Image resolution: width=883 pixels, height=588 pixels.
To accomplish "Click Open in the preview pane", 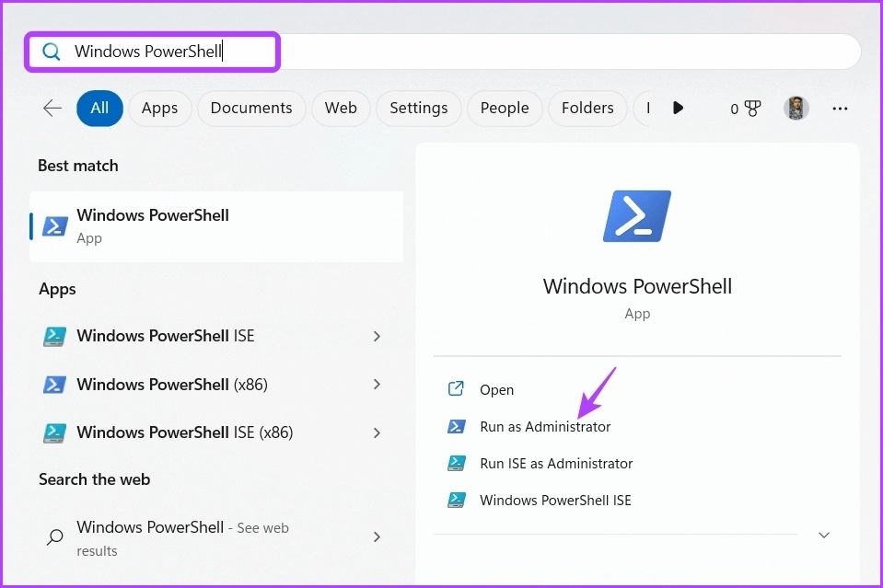I will pos(496,390).
